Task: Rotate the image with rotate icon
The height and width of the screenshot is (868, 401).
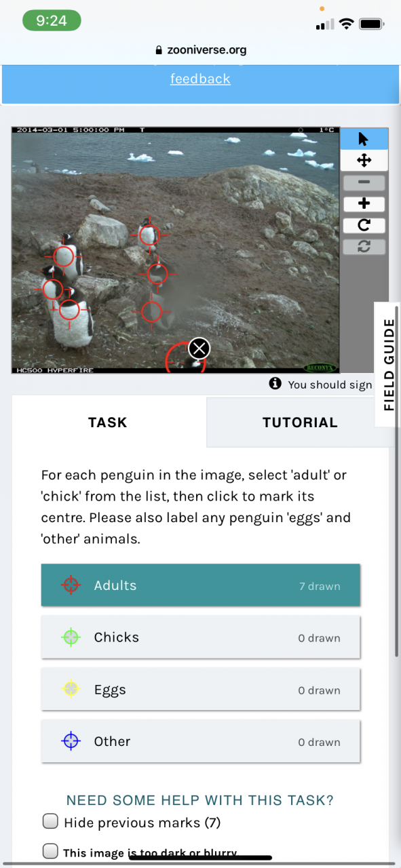Action: [x=364, y=225]
